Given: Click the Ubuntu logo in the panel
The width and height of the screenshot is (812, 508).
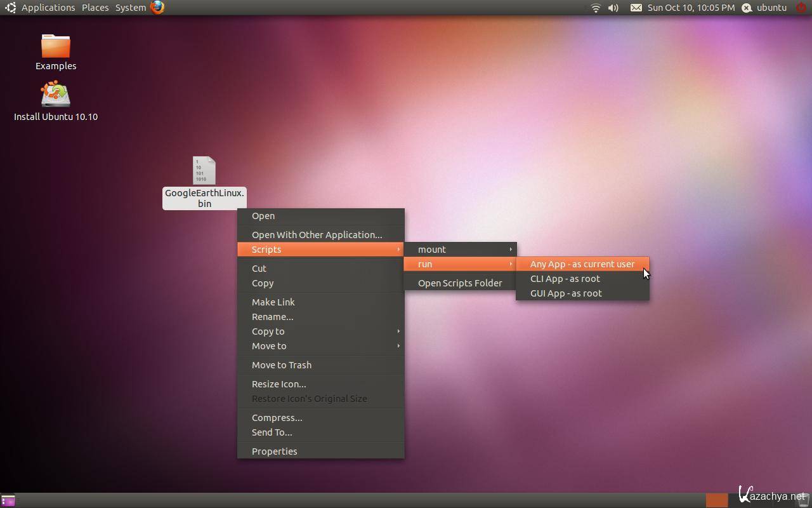Looking at the screenshot, I should click(10, 8).
